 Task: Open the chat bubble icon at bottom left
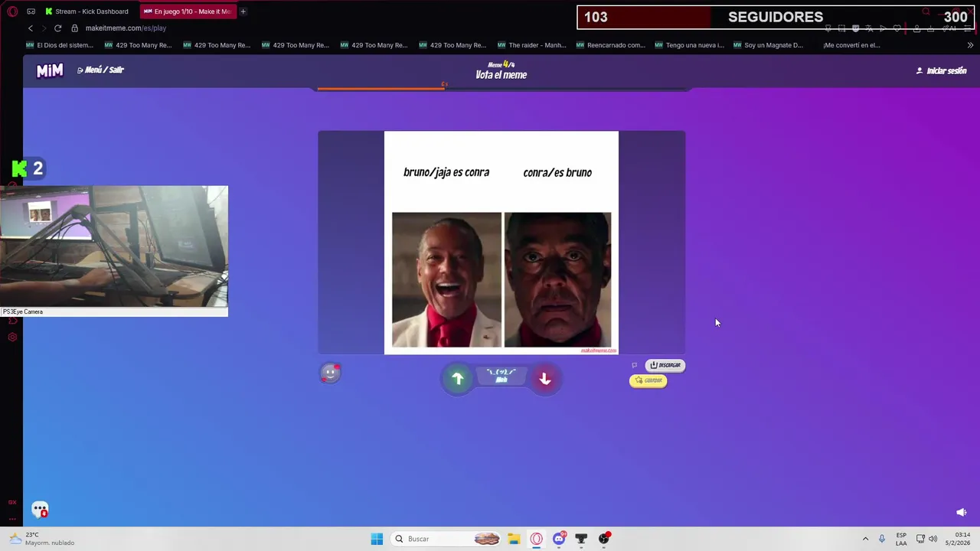tap(40, 510)
